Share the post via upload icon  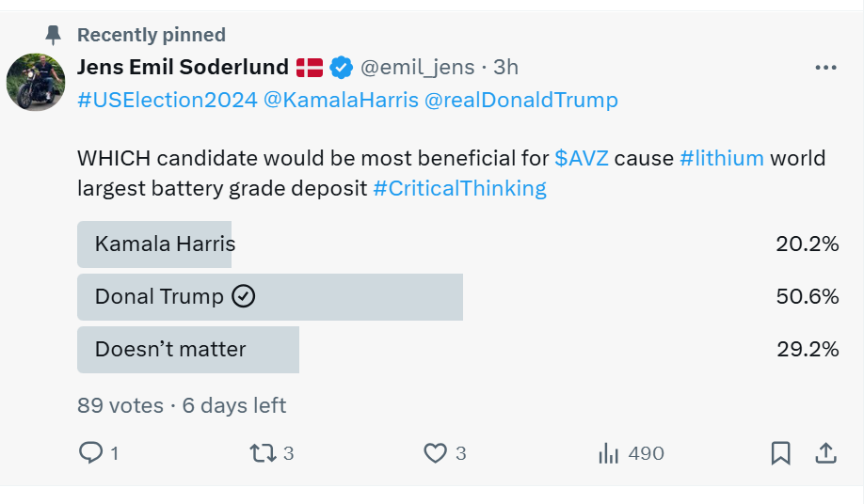tap(825, 453)
